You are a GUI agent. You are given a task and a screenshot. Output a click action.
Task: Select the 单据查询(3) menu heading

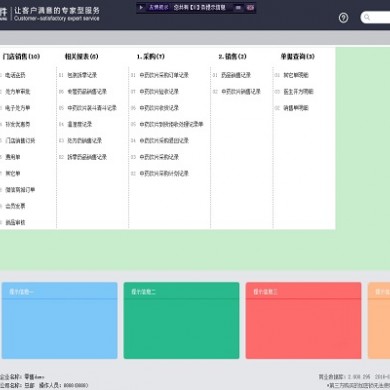click(x=297, y=56)
